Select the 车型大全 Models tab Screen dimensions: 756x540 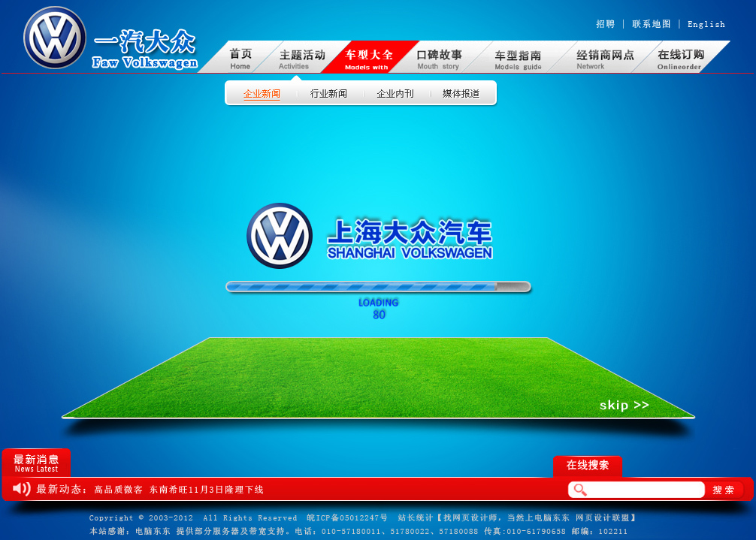369,59
